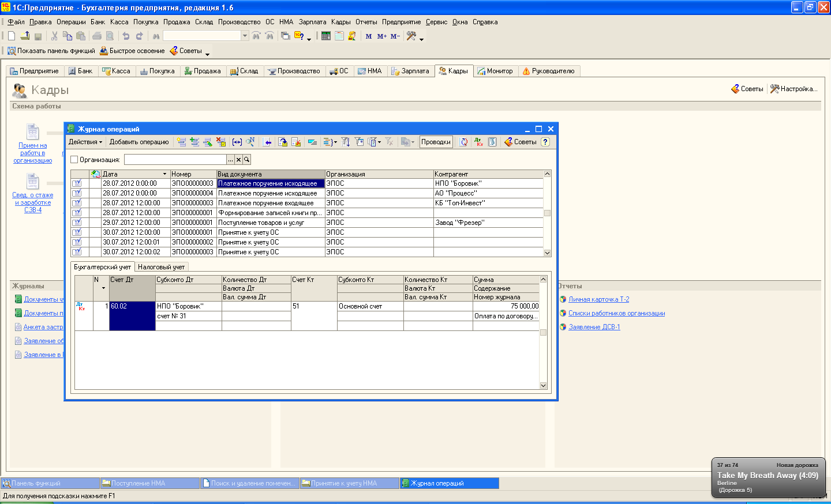Open Организация selection ellipsis button
The height and width of the screenshot is (504, 831).
click(231, 160)
